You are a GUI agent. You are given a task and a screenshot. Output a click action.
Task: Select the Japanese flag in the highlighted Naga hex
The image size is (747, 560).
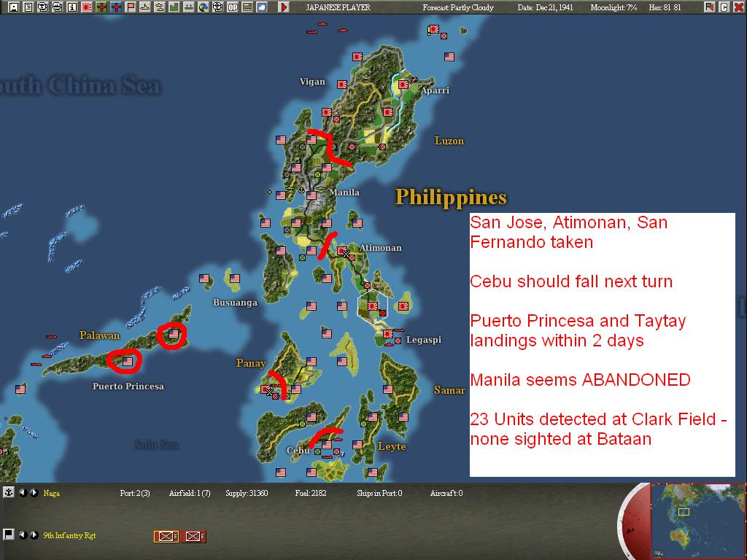pyautogui.click(x=373, y=306)
